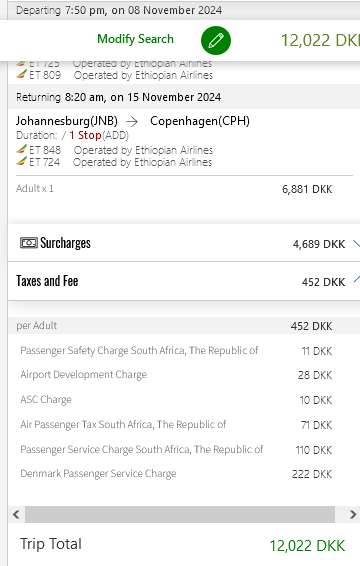
Task: Click the Surcharges money icon
Action: [29, 243]
